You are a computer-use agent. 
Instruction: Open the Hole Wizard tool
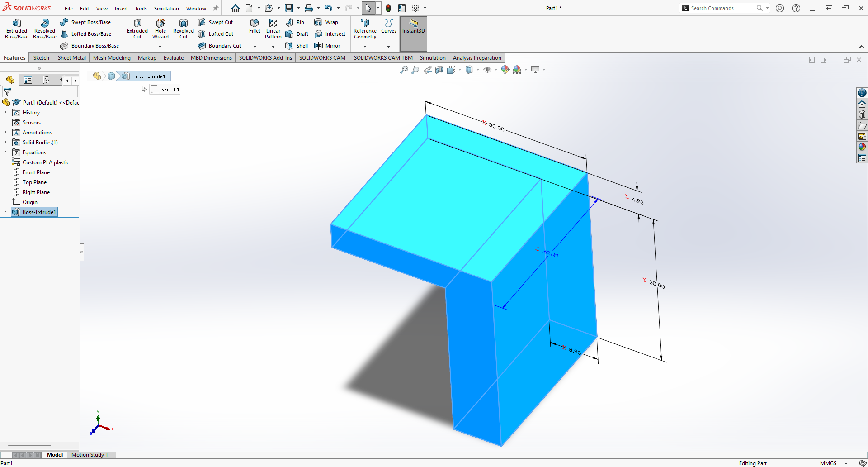[160, 29]
